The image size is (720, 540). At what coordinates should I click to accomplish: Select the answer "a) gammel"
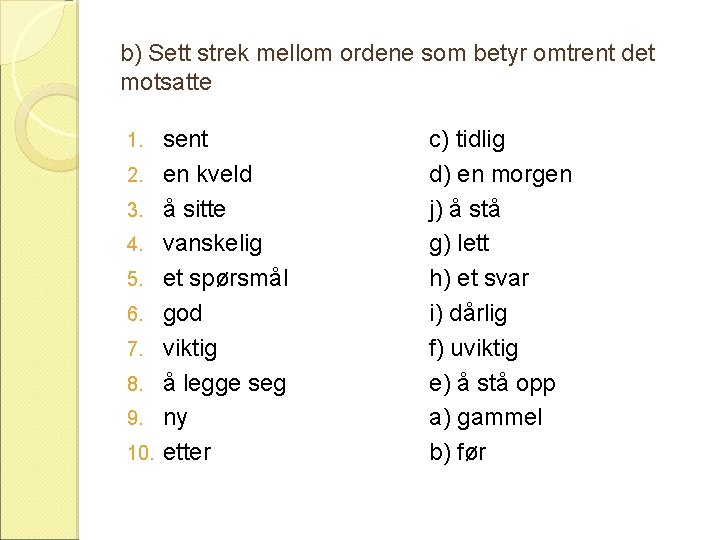(486, 418)
